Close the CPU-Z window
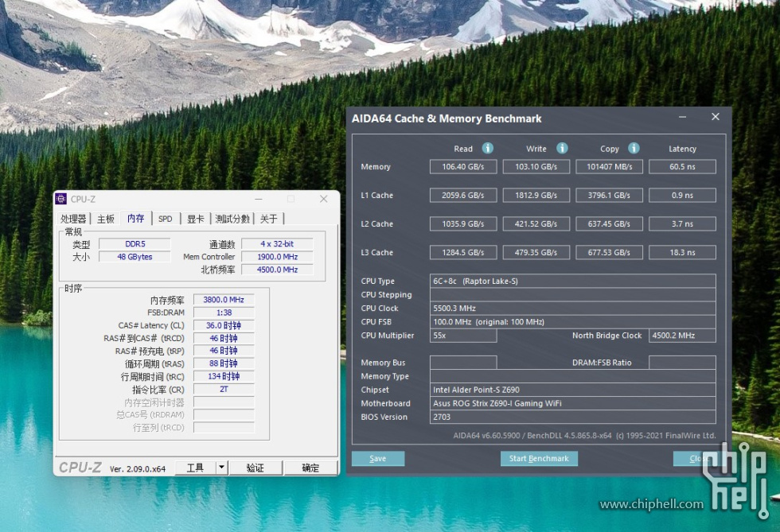This screenshot has width=780, height=532. tap(324, 199)
